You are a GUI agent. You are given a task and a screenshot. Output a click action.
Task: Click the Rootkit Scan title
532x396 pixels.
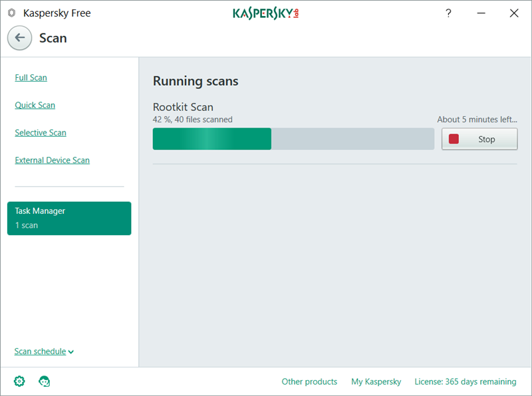[x=184, y=107]
